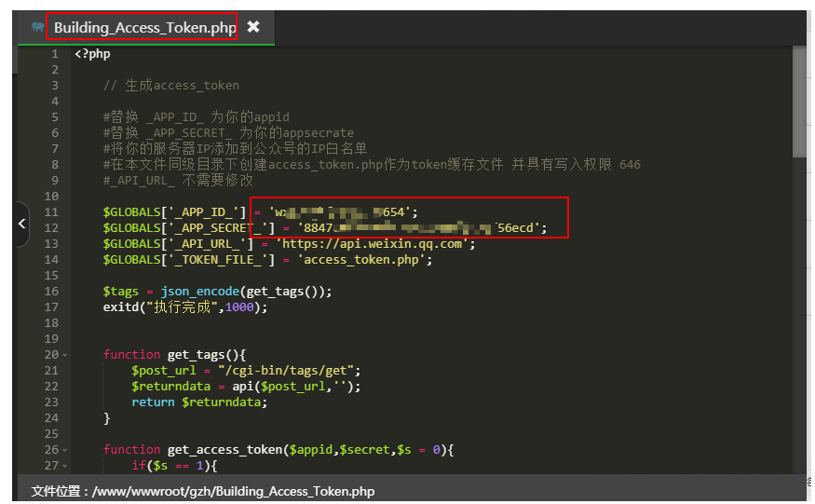Click the return $returndata statement

[199, 402]
